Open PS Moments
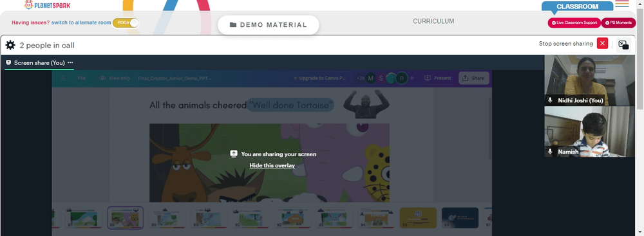Image resolution: width=644 pixels, height=236 pixels. pos(618,23)
